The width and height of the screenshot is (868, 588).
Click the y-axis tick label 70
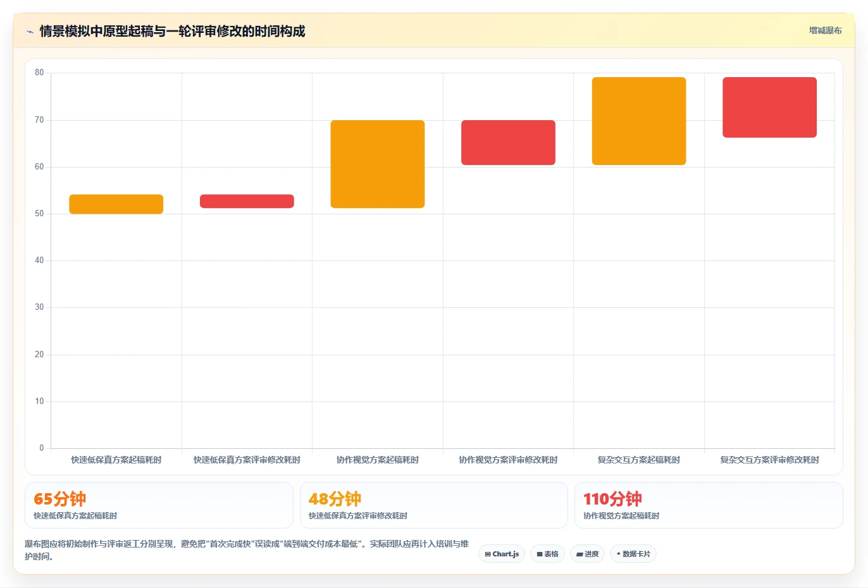tap(39, 120)
